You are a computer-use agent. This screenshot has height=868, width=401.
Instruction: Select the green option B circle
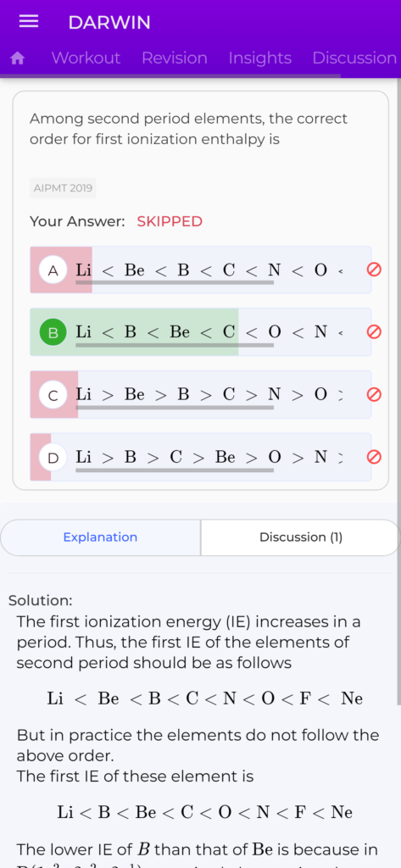tap(53, 332)
